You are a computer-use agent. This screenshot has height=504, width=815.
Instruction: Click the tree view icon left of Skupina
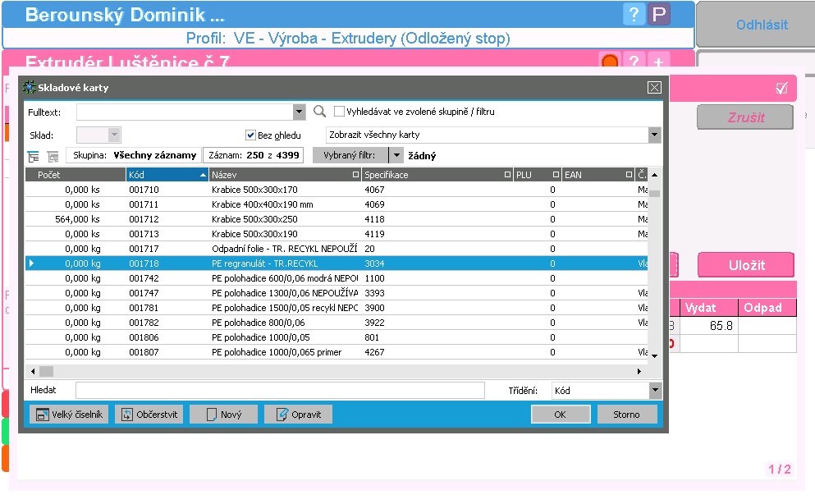pos(34,155)
